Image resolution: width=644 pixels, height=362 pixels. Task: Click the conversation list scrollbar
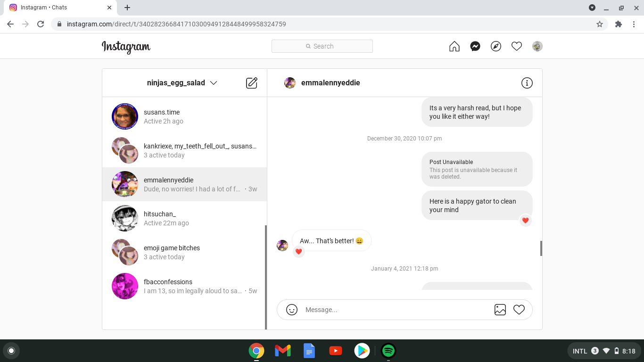266,277
